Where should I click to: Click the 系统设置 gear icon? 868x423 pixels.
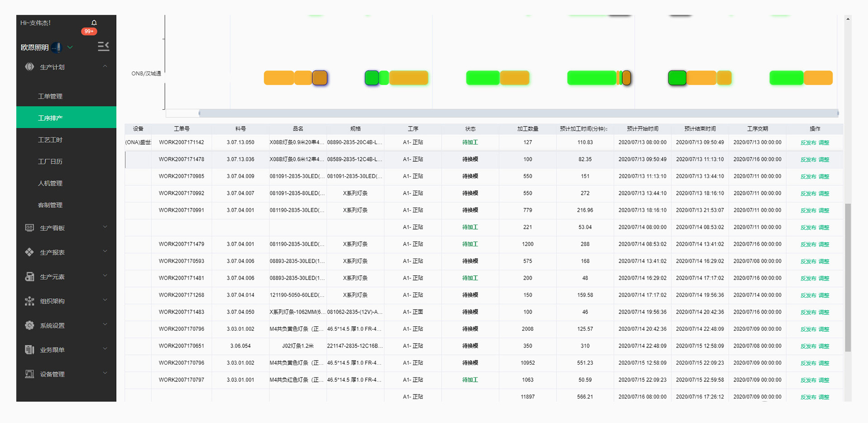(x=29, y=325)
